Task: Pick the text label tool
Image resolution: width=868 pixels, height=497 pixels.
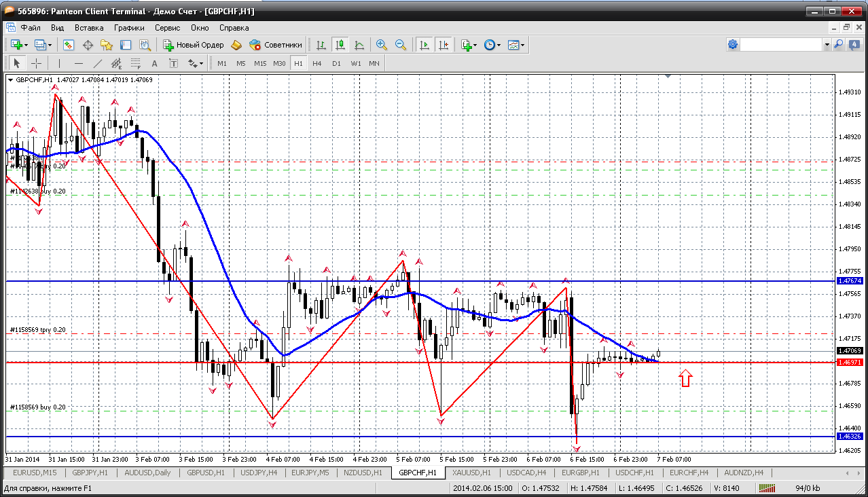Action: (x=154, y=63)
